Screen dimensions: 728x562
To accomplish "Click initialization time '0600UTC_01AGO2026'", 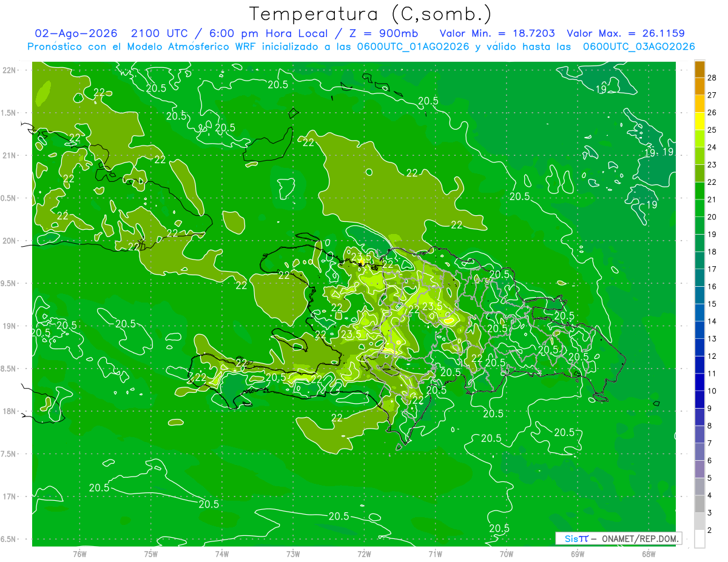I will (x=413, y=46).
